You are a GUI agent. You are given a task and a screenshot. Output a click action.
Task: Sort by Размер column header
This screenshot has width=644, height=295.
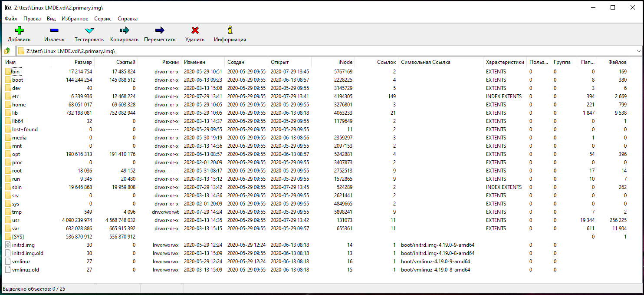click(x=83, y=62)
